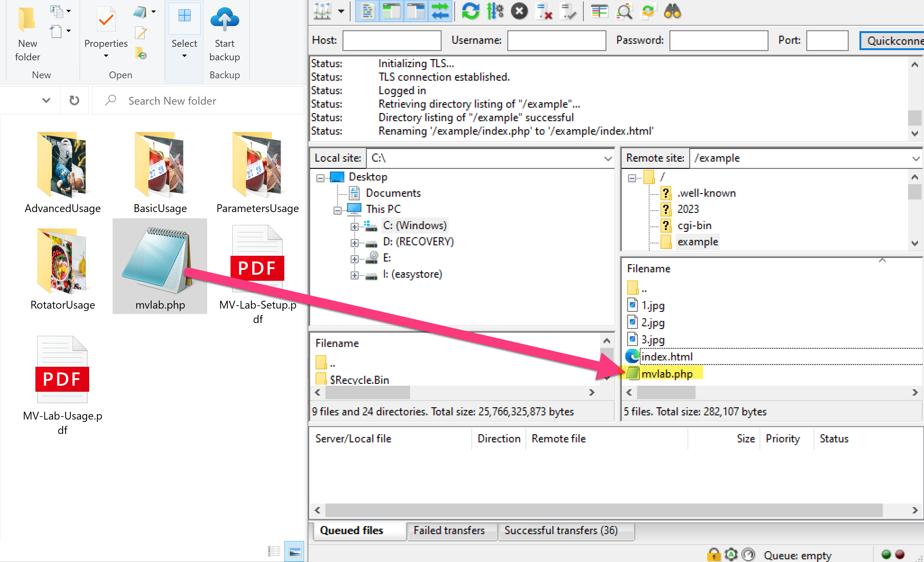Click the disconnect from server icon

(x=544, y=11)
